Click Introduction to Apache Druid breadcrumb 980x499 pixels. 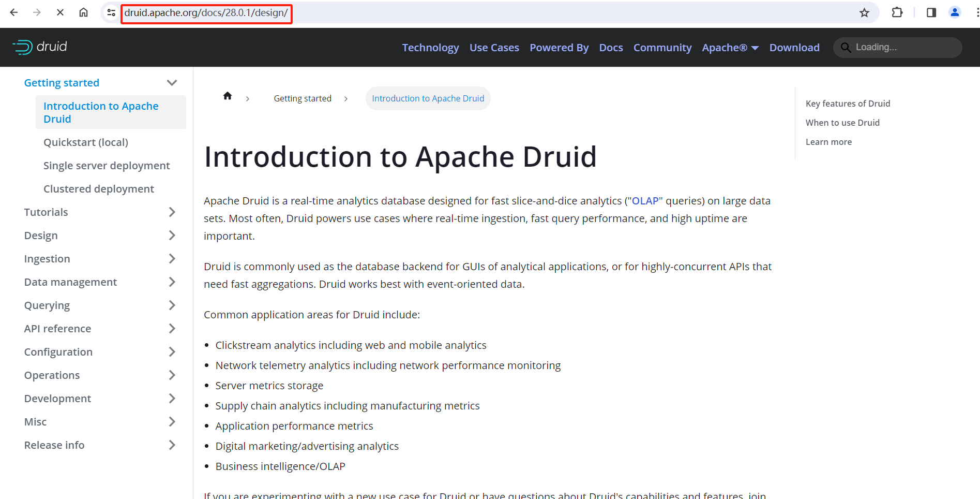point(428,98)
